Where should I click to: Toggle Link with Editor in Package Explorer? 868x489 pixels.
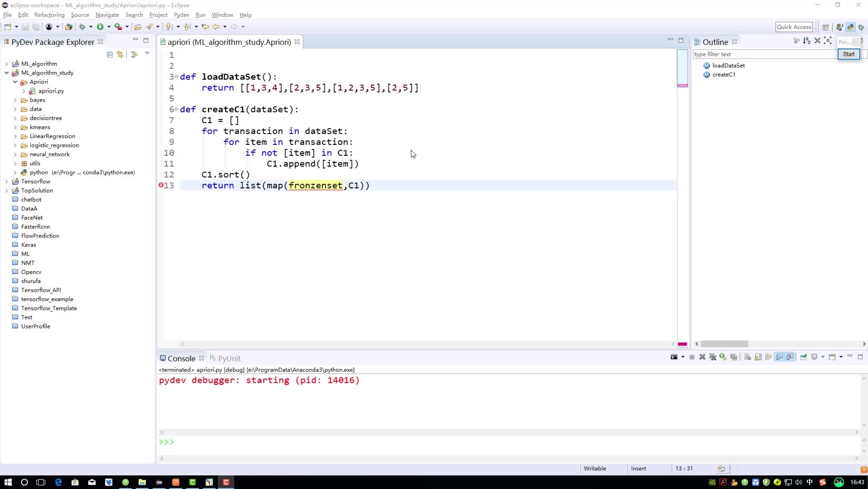click(x=120, y=54)
